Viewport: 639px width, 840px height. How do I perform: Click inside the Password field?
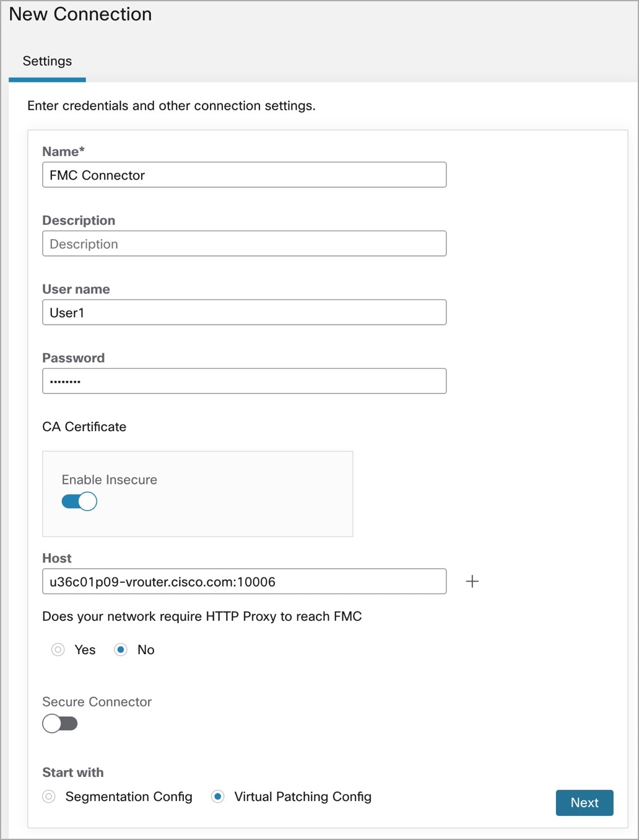point(244,381)
